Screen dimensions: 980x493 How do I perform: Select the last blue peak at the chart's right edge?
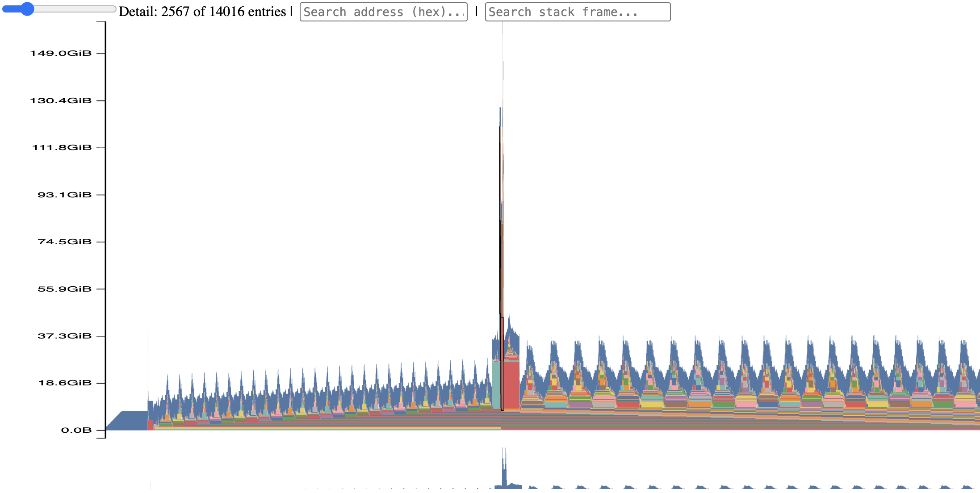[x=965, y=353]
